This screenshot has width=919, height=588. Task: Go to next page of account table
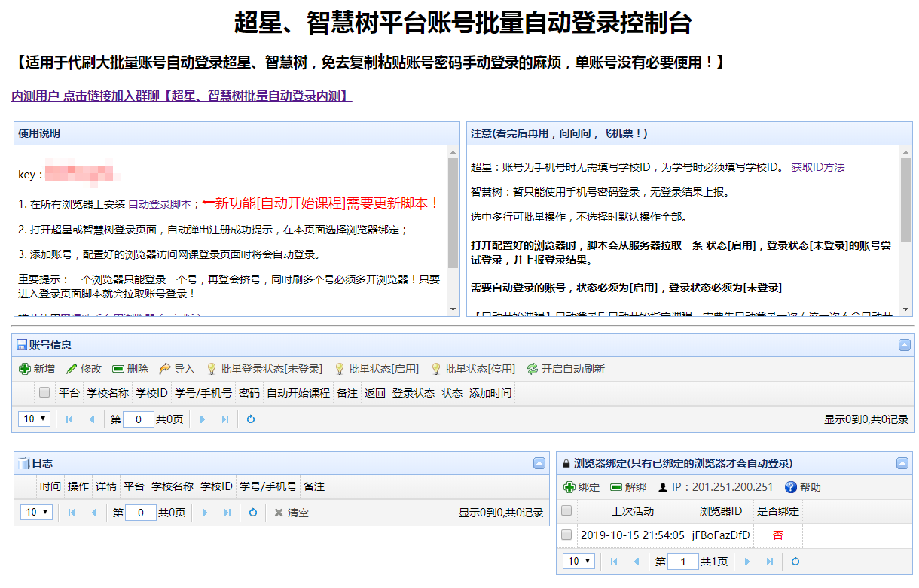coord(202,419)
